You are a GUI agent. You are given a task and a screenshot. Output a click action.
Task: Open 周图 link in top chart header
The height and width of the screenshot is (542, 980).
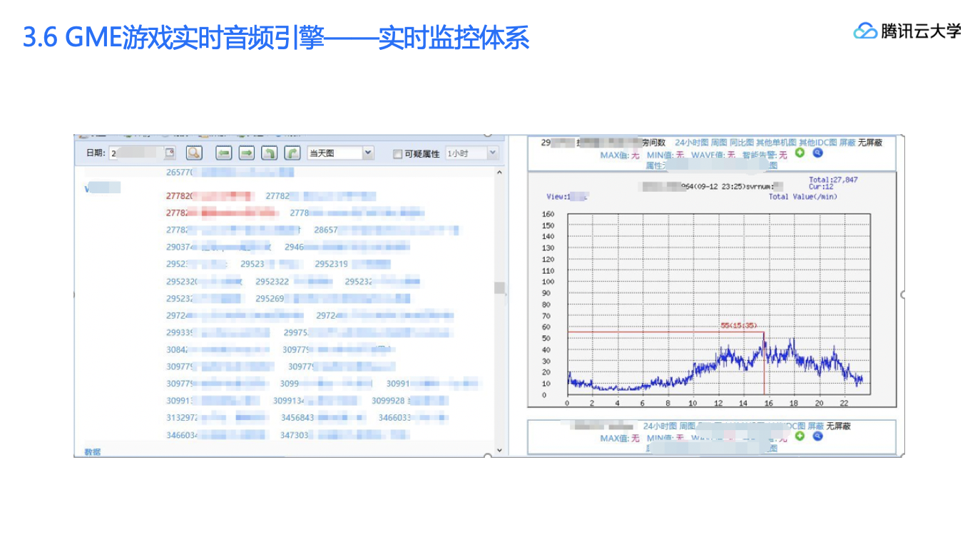click(719, 143)
